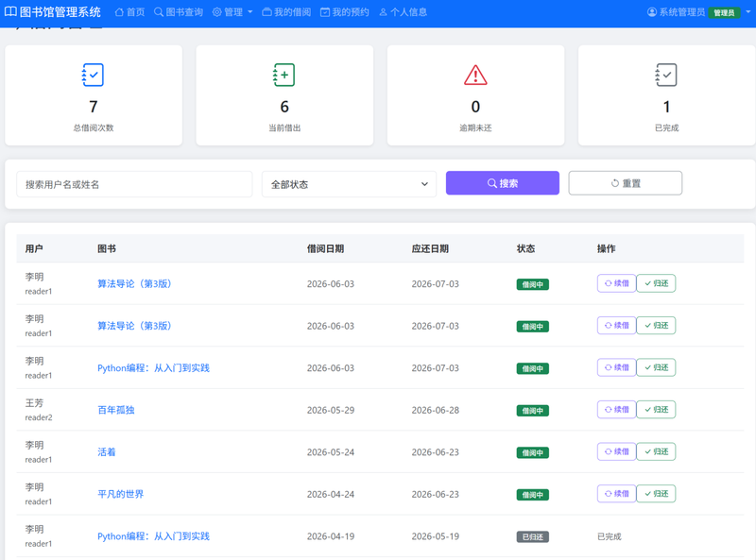Expand the 管理 dropdown menu
The height and width of the screenshot is (560, 756).
coord(232,12)
